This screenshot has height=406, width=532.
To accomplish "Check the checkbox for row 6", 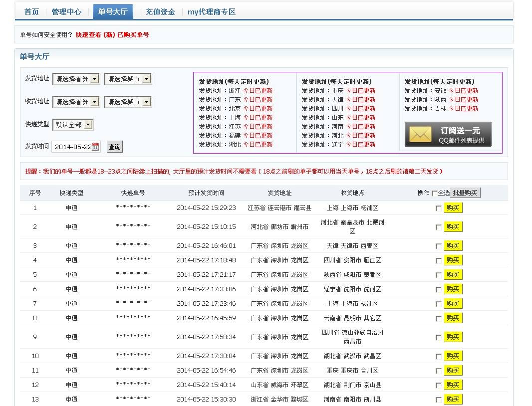I will coord(438,290).
